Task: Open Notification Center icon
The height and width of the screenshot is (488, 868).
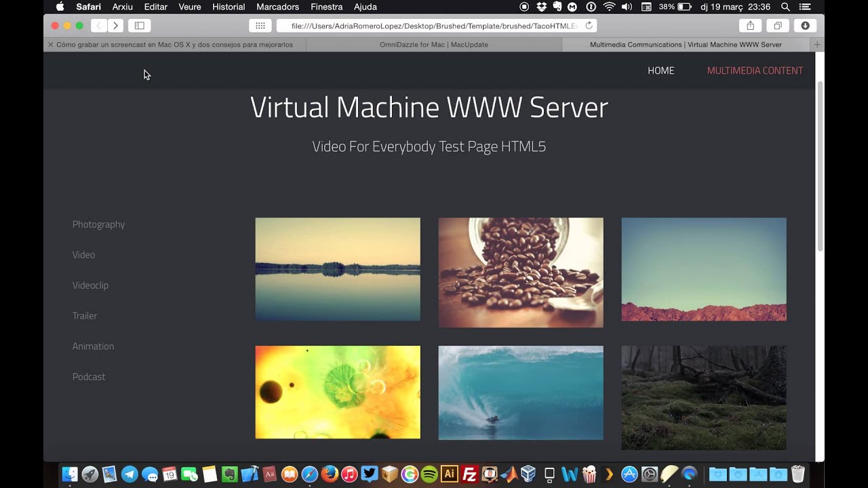Action: [805, 7]
